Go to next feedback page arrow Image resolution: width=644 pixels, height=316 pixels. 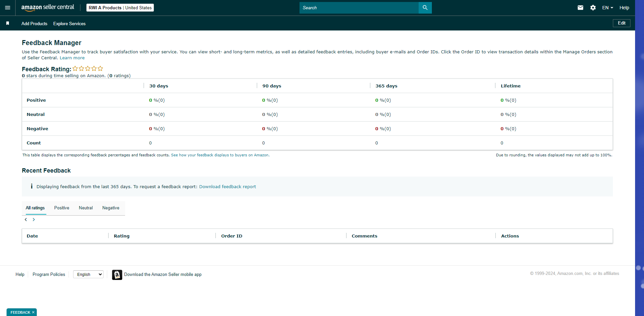pos(34,220)
